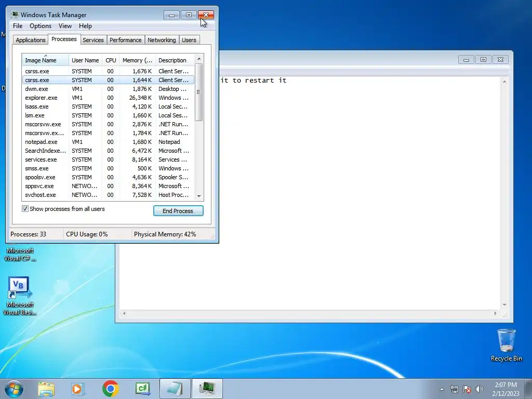Select the sppsvc.exe process row
The height and width of the screenshot is (399, 532).
(108, 186)
